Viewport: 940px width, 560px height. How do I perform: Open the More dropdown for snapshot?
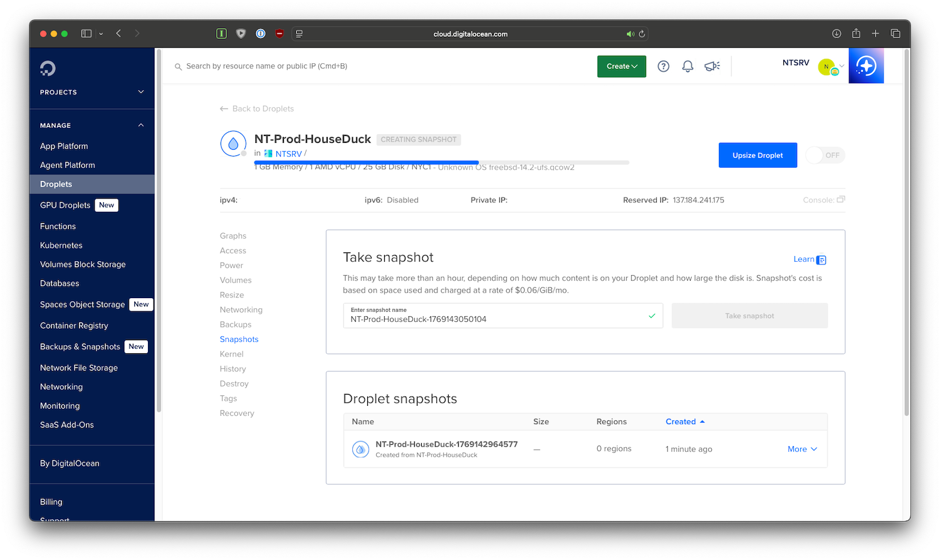[x=802, y=449]
